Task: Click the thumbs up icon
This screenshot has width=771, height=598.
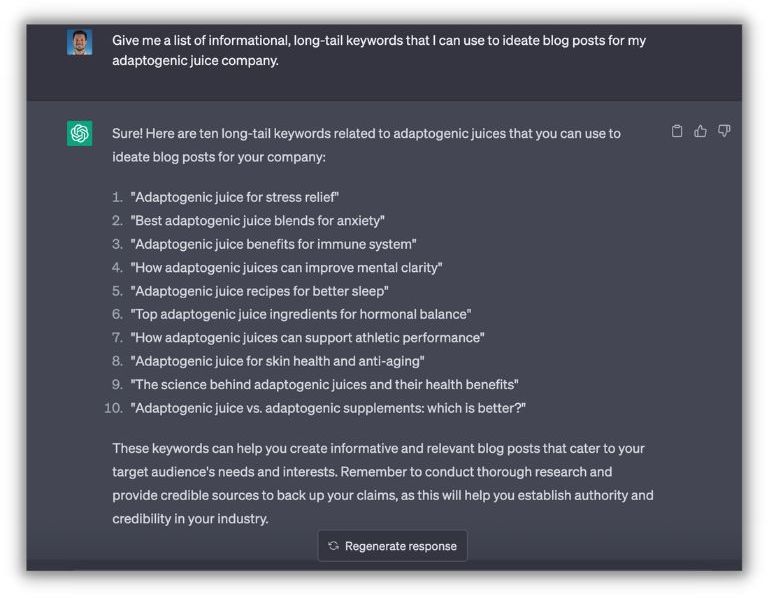Action: (700, 131)
